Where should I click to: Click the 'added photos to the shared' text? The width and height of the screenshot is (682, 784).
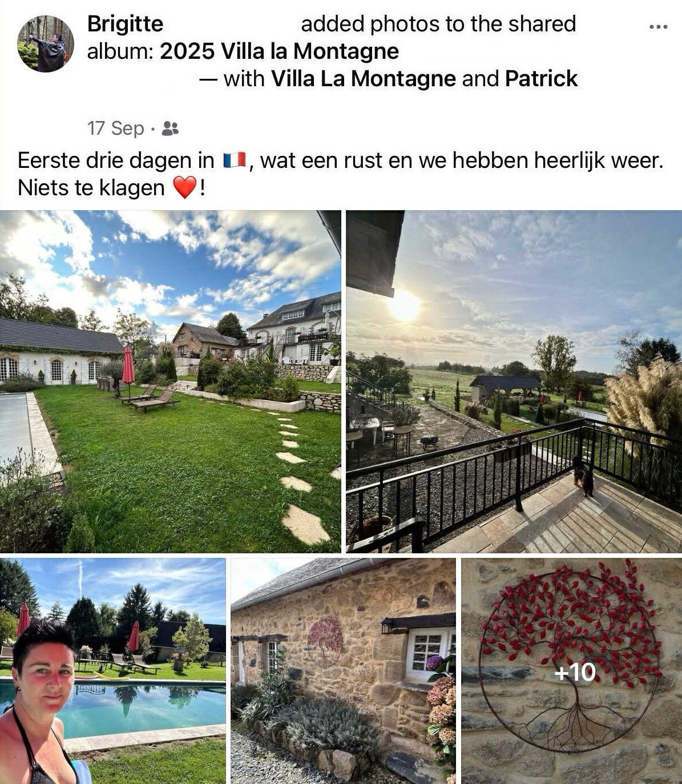[438, 24]
